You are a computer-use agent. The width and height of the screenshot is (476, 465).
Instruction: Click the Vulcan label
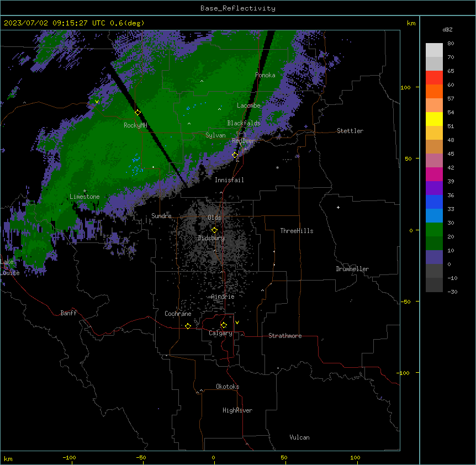coord(299,437)
